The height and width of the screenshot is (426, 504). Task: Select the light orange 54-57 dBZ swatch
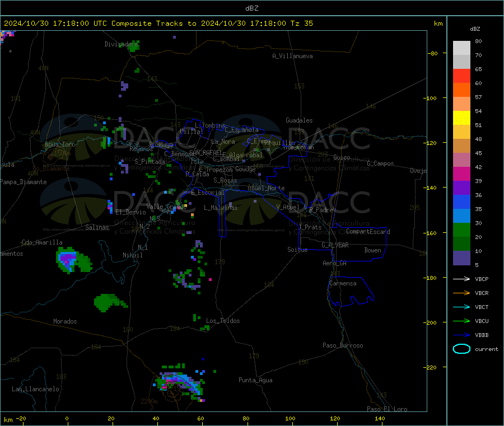(x=461, y=104)
